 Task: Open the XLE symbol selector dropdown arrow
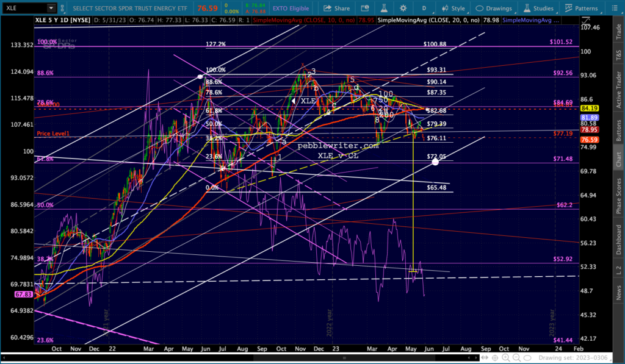51,7
